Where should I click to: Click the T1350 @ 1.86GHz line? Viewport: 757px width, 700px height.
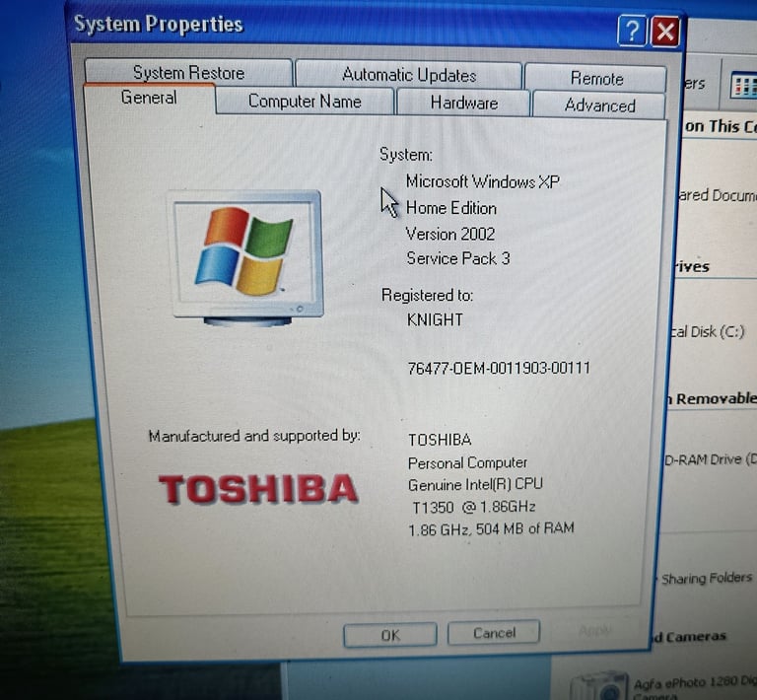(x=473, y=507)
